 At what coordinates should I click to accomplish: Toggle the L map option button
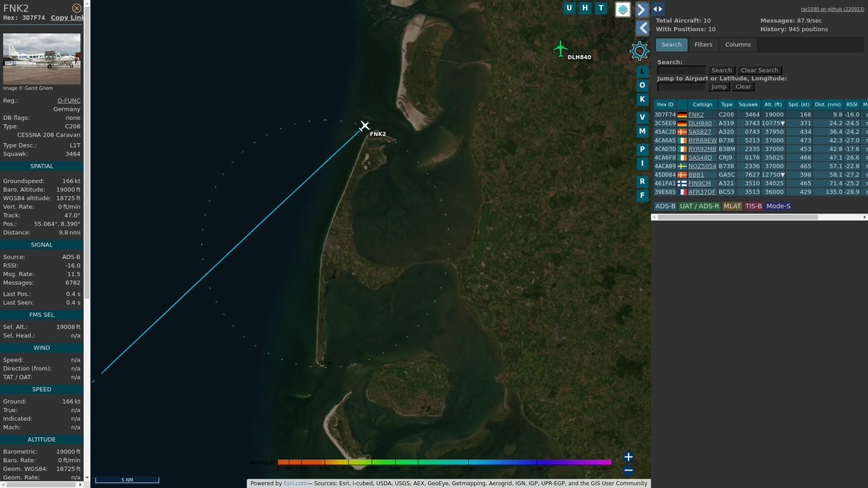(x=642, y=71)
